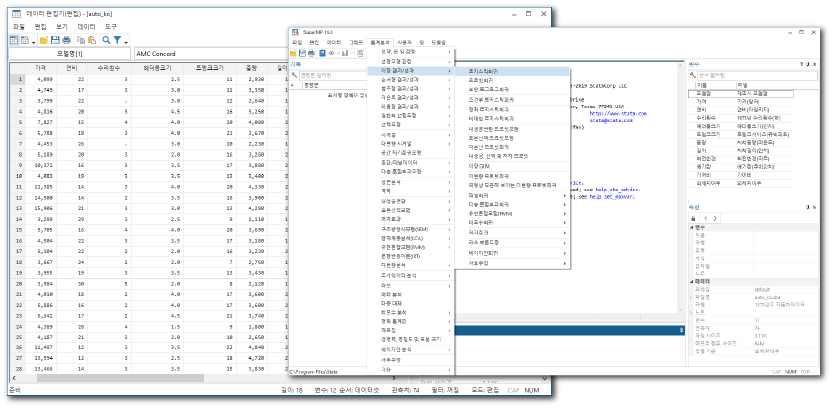Open 도움말 menu in Stata window

[438, 42]
